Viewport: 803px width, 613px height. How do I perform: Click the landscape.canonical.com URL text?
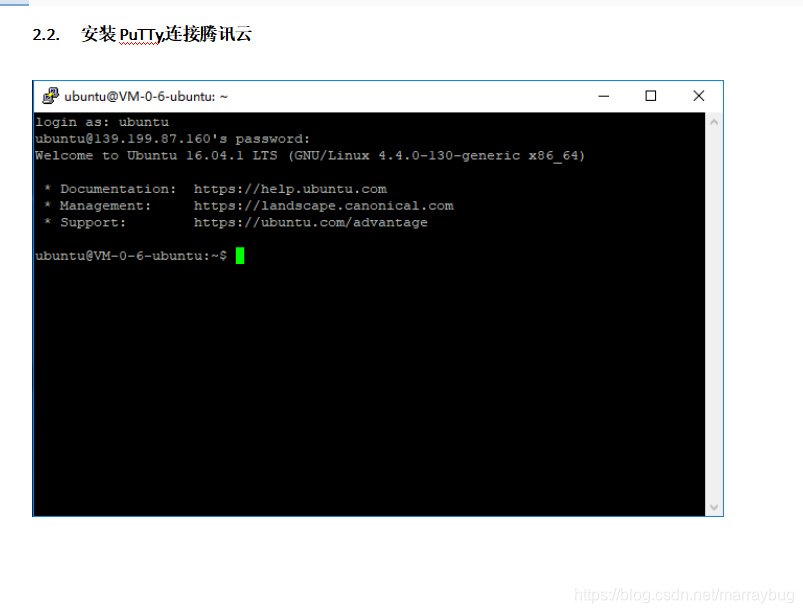(x=324, y=206)
